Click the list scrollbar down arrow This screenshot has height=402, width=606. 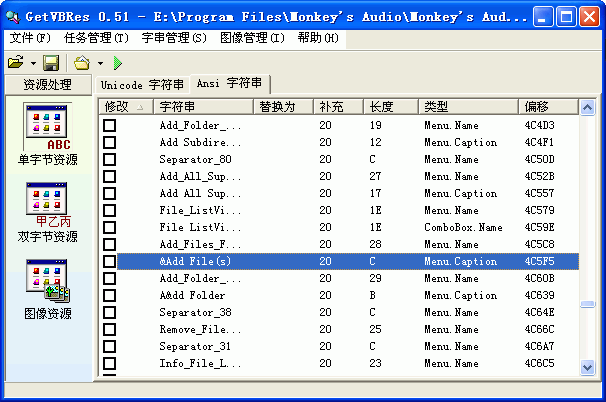coord(587,367)
